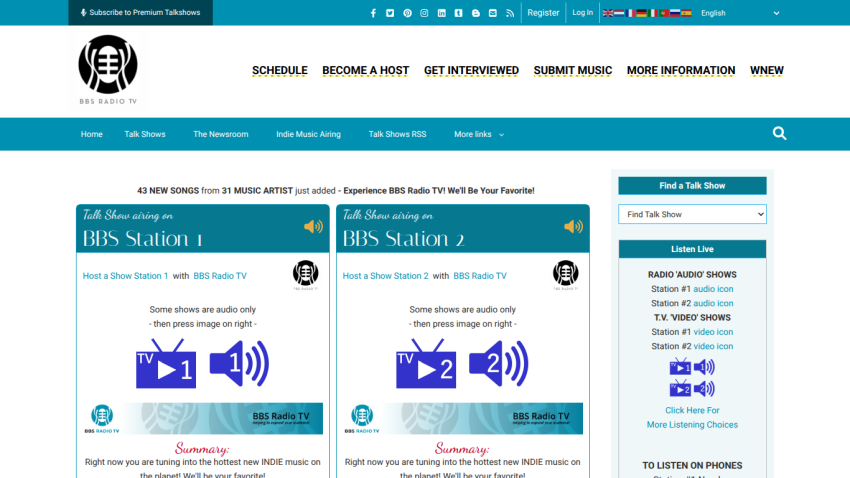Screen dimensions: 850x478
Task: Click the email envelope icon in top bar
Action: click(493, 13)
